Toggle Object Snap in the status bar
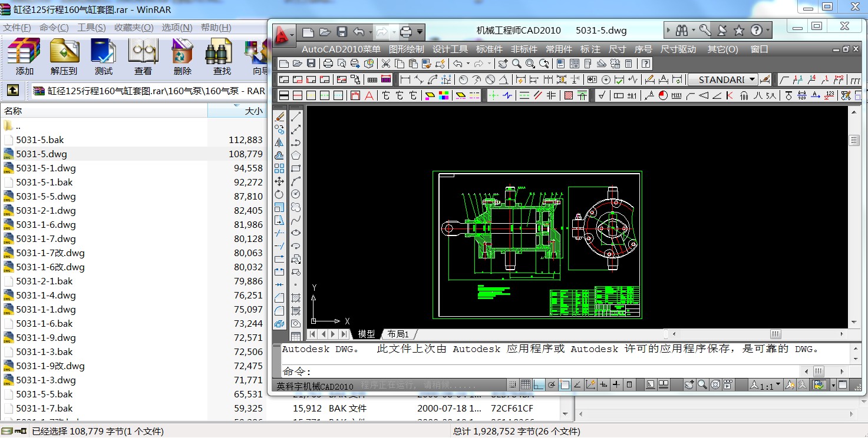Viewport: 868px width, 438px height. (x=565, y=385)
